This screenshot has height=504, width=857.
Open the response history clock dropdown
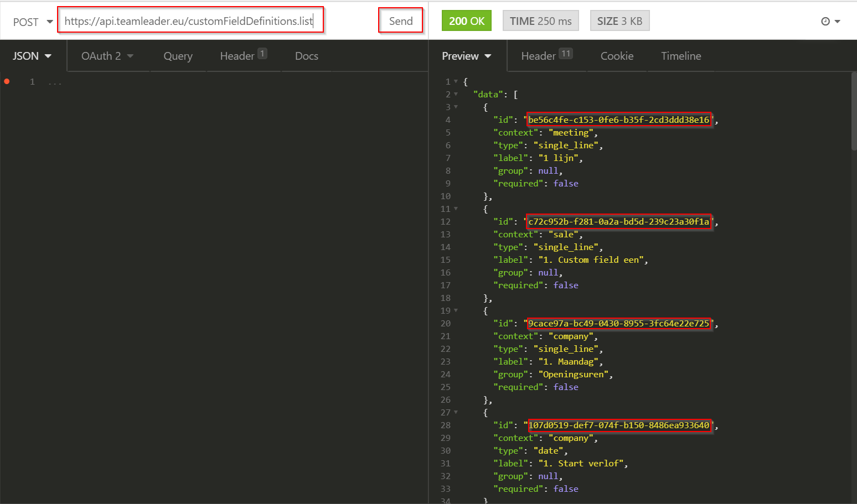click(830, 21)
